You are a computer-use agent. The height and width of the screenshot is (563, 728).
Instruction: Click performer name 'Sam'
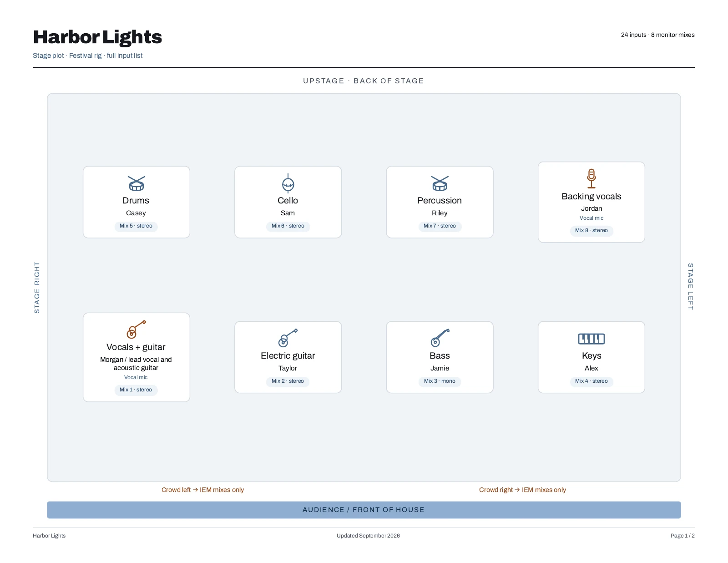(288, 213)
